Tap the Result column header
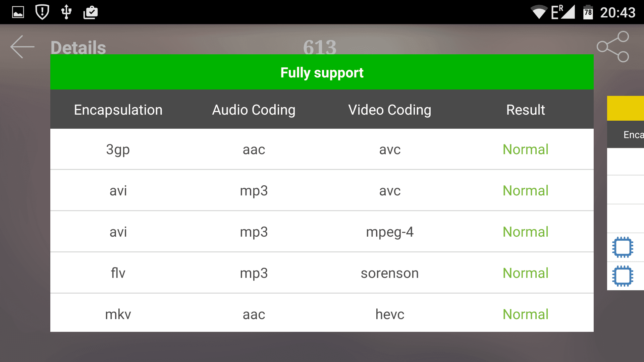The image size is (644, 362). point(526,110)
